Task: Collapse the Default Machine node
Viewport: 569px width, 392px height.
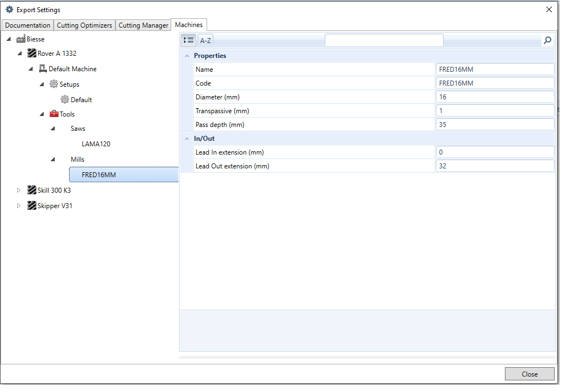Action: (31, 68)
